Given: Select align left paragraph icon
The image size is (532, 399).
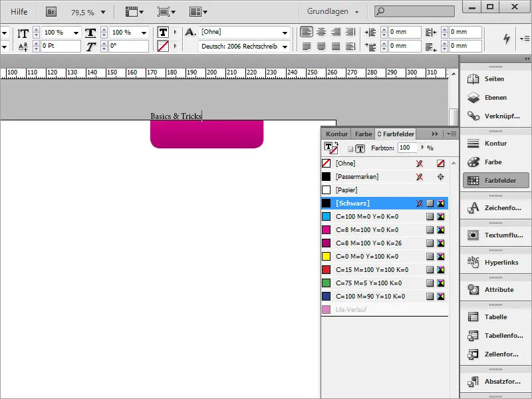Looking at the screenshot, I should coord(307,32).
